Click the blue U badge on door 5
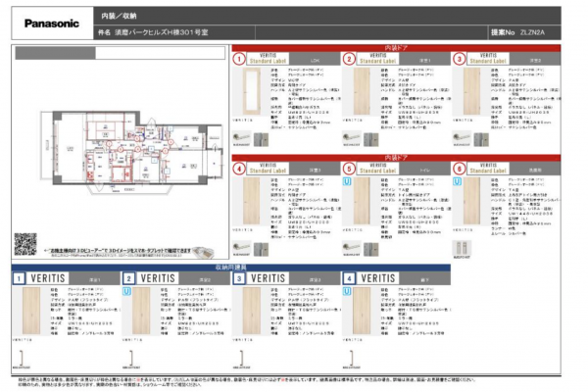Viewport: 588px width, 392px height. 347,181
